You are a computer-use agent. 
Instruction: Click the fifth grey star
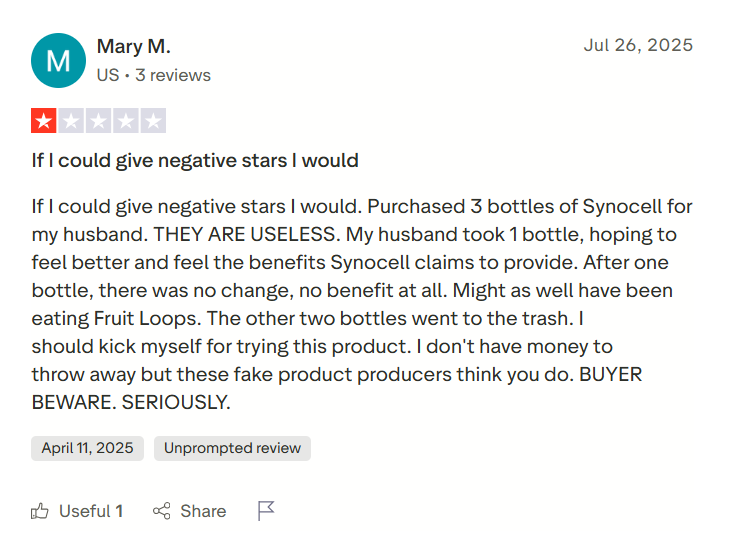pos(152,122)
